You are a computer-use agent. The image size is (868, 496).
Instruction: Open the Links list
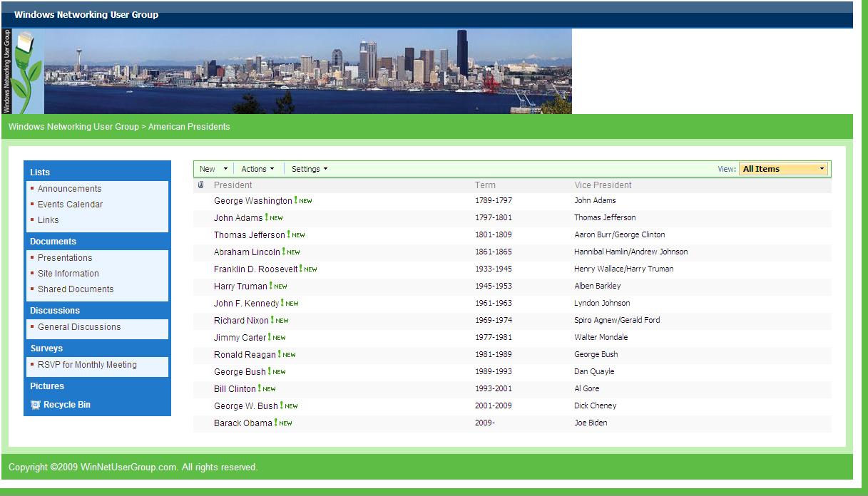pos(48,220)
